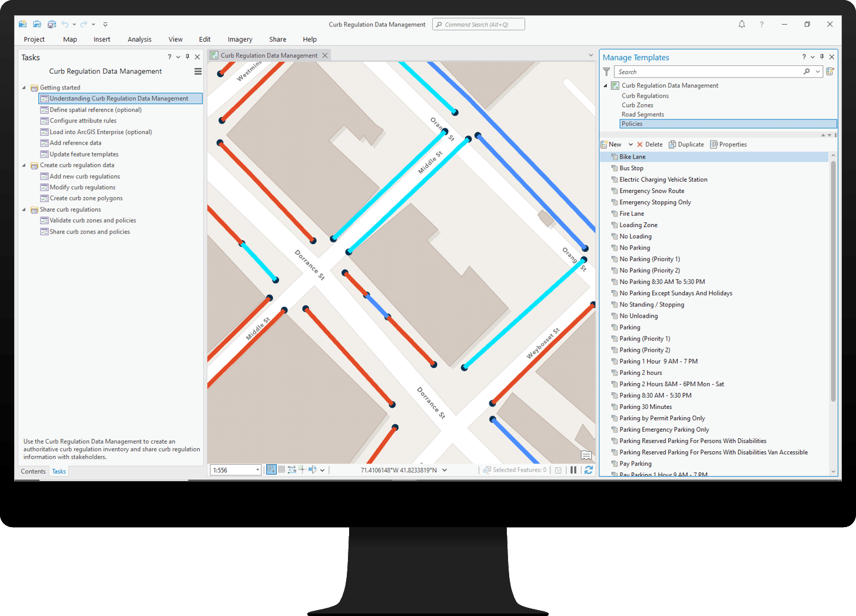Open the Update feature templates task
Screen dimensions: 856x616
click(x=84, y=154)
